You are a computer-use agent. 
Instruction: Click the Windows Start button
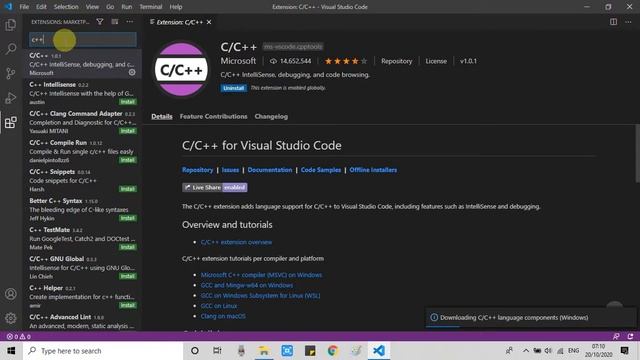(x=11, y=351)
